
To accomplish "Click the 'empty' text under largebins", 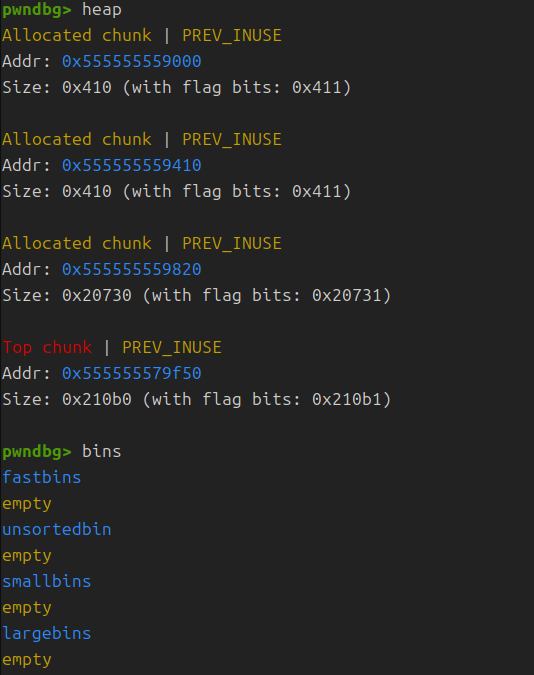I will (27, 660).
